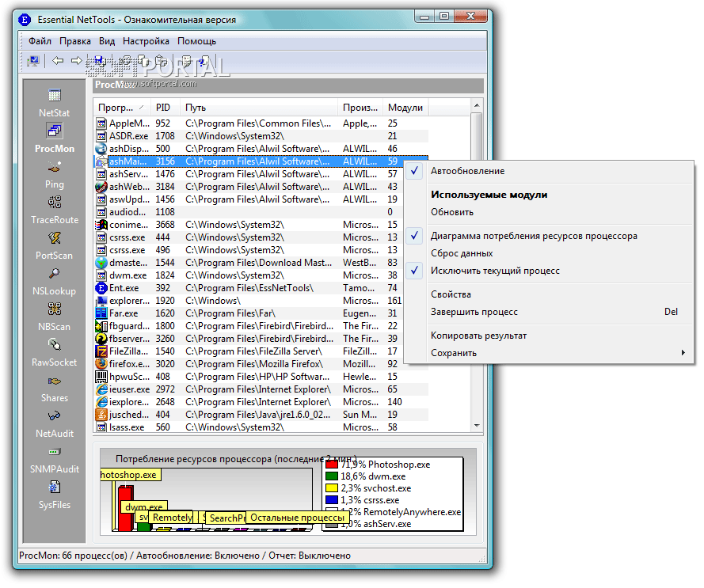The image size is (704, 588).
Task: Select the ProcMon sidebar icon
Action: (x=55, y=131)
